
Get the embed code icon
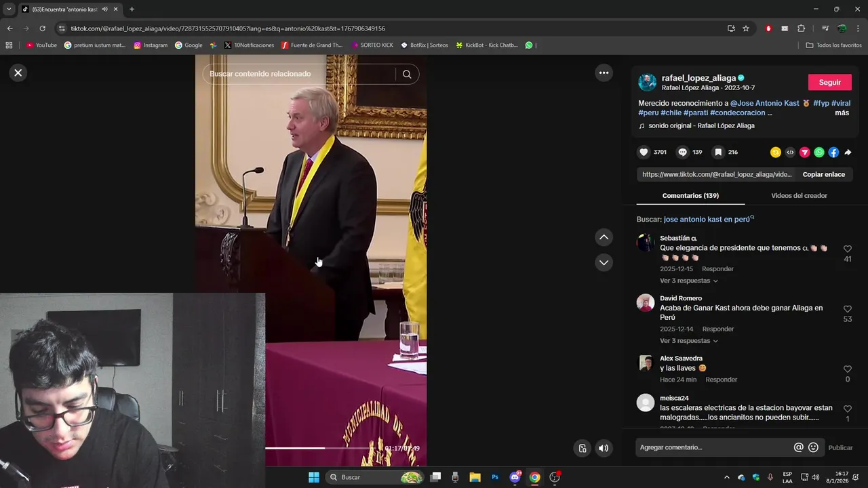790,152
